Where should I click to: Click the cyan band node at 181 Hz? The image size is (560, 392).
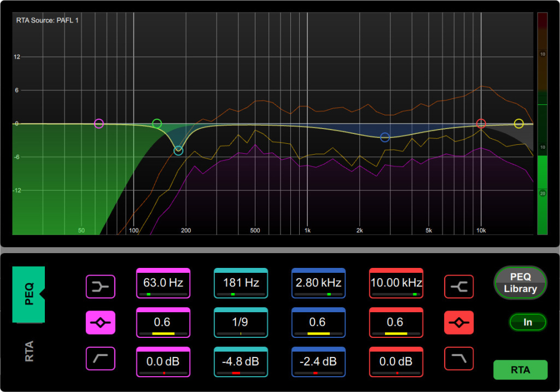178,150
